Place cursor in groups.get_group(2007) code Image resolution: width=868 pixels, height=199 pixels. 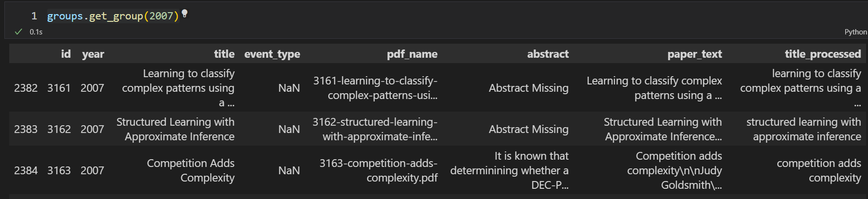point(113,16)
